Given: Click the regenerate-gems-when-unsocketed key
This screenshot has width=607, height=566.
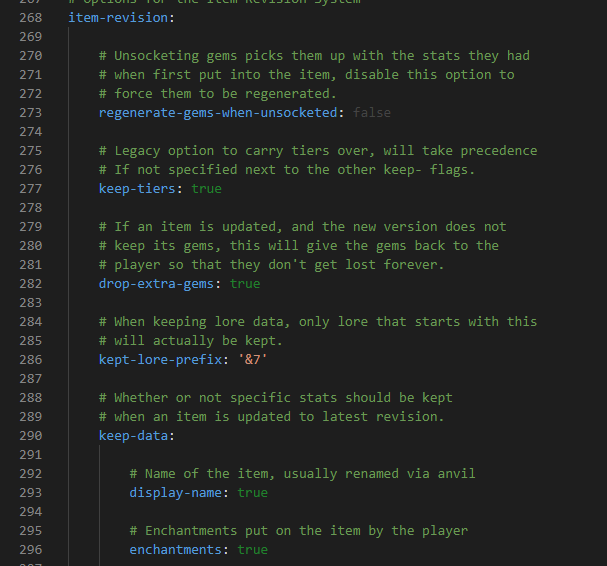Looking at the screenshot, I should [x=217, y=113].
